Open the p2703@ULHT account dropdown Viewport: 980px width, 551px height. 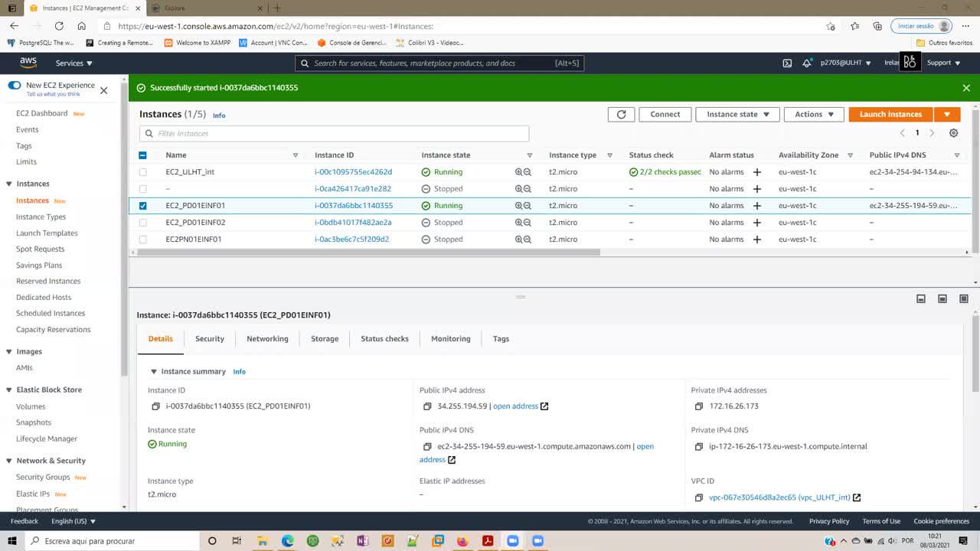point(845,63)
